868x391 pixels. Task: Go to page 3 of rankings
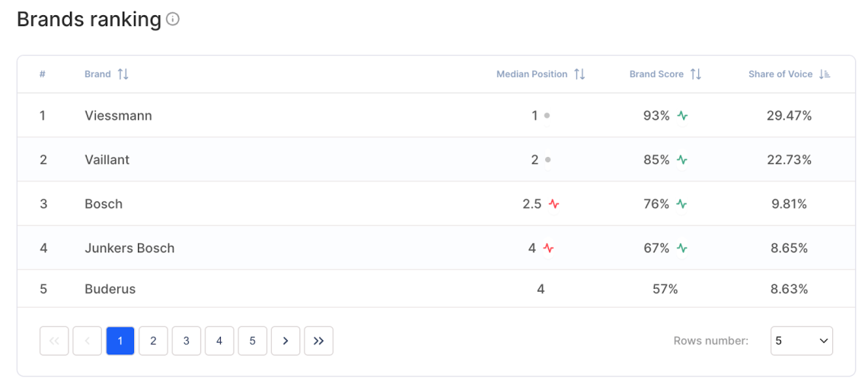pyautogui.click(x=186, y=341)
